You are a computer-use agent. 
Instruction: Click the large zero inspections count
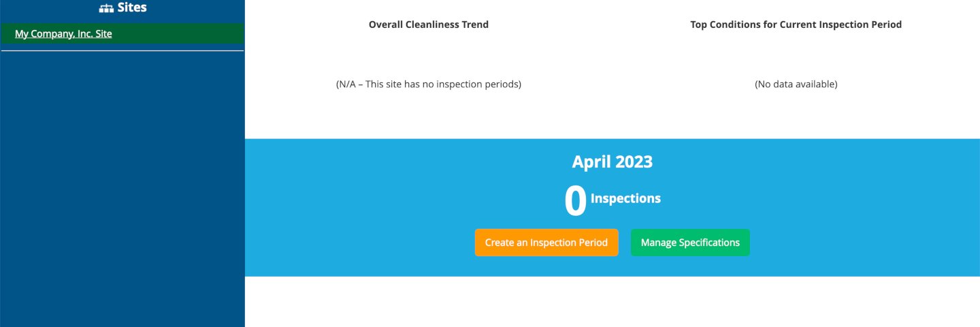pos(575,202)
